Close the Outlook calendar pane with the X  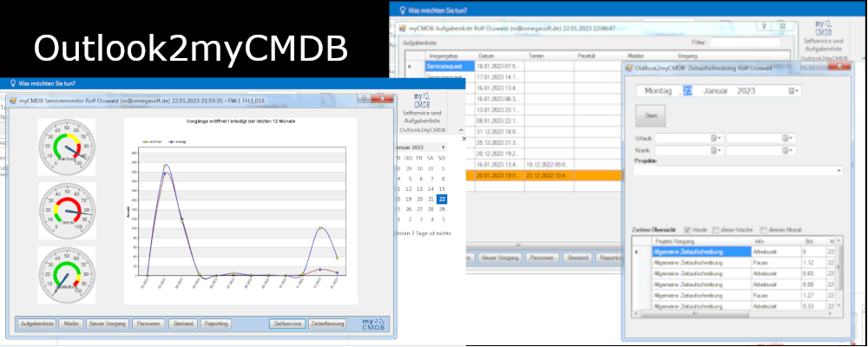(464, 139)
